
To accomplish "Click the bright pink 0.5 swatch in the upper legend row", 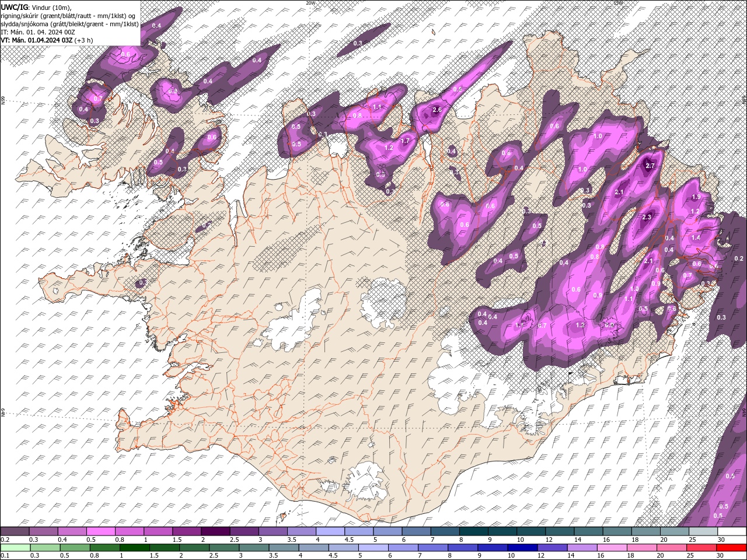I will point(100,531).
